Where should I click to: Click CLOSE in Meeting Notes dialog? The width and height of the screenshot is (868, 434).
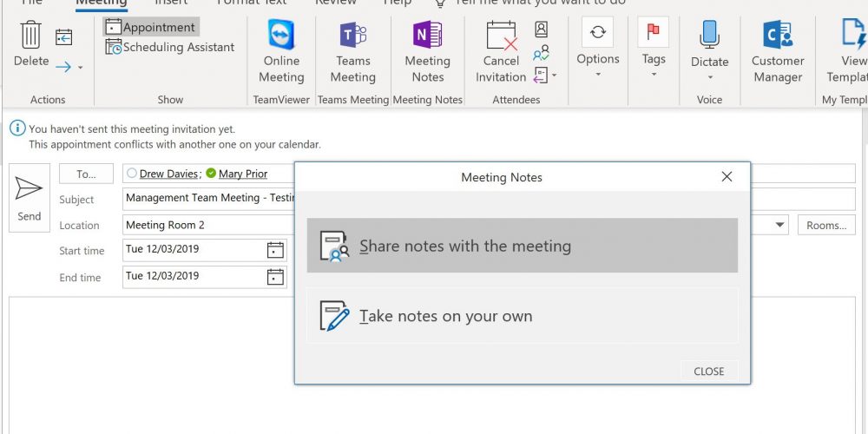pos(708,372)
